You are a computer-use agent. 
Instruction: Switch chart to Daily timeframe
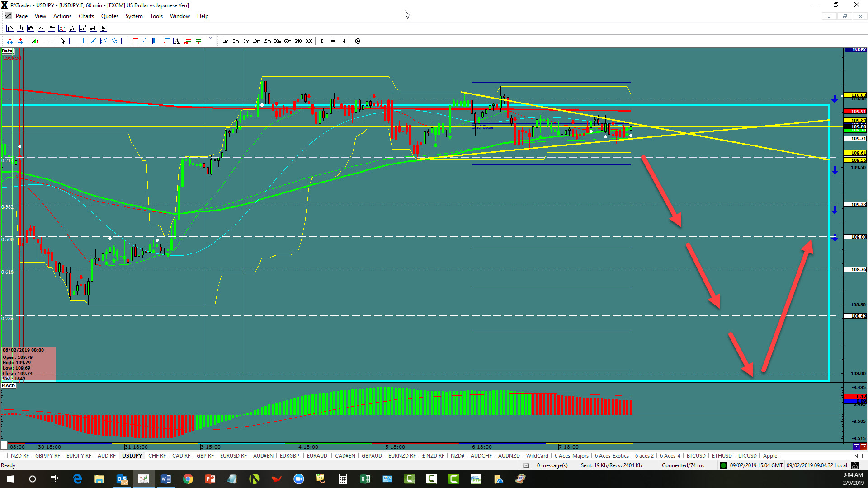(322, 41)
